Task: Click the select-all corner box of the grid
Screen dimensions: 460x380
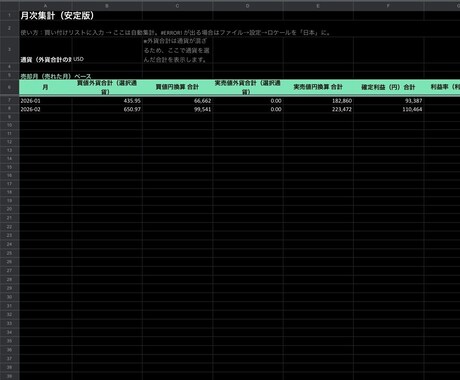Action: coord(9,6)
